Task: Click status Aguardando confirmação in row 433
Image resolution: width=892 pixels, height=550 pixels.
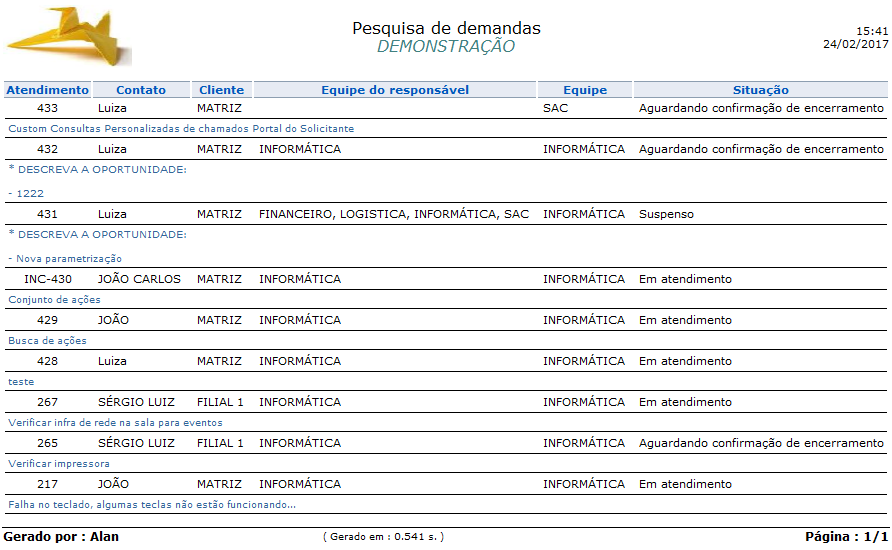Action: point(761,108)
